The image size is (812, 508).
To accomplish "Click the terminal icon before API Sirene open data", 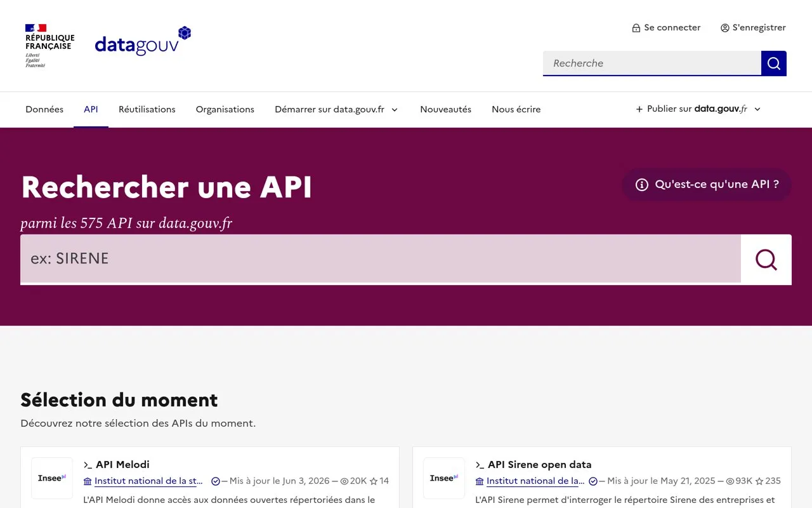I will (480, 465).
